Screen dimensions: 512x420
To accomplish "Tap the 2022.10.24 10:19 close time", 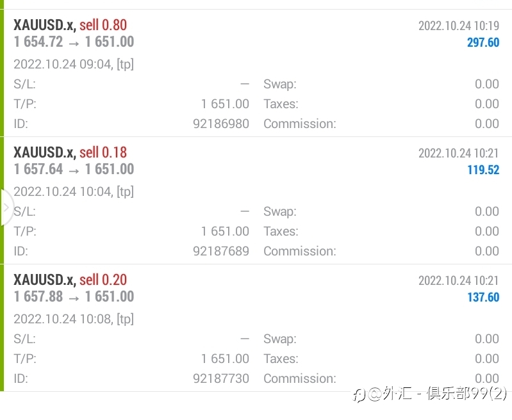I will pyautogui.click(x=459, y=26).
